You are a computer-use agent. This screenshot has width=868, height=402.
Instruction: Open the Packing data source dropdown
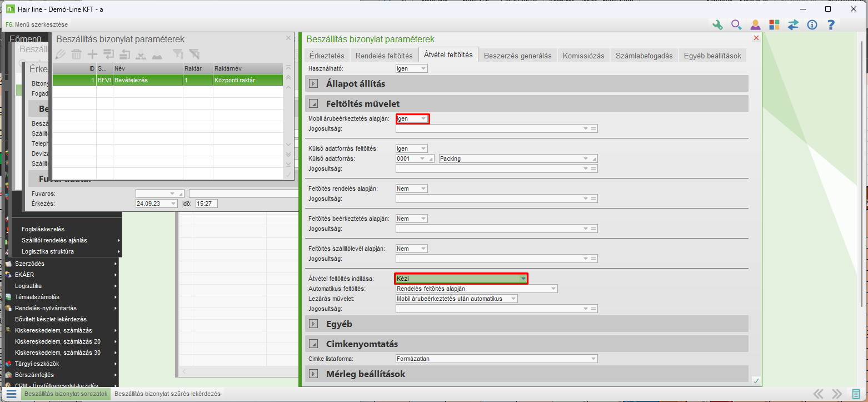pyautogui.click(x=518, y=158)
